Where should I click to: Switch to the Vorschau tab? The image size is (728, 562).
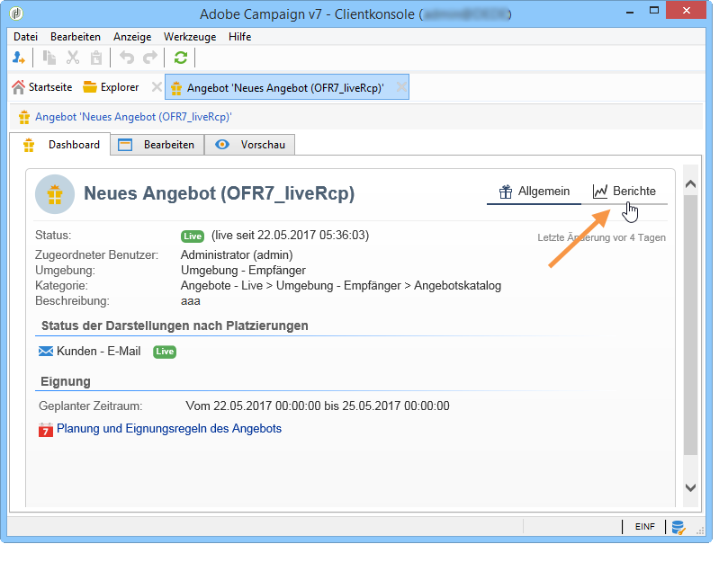point(250,145)
